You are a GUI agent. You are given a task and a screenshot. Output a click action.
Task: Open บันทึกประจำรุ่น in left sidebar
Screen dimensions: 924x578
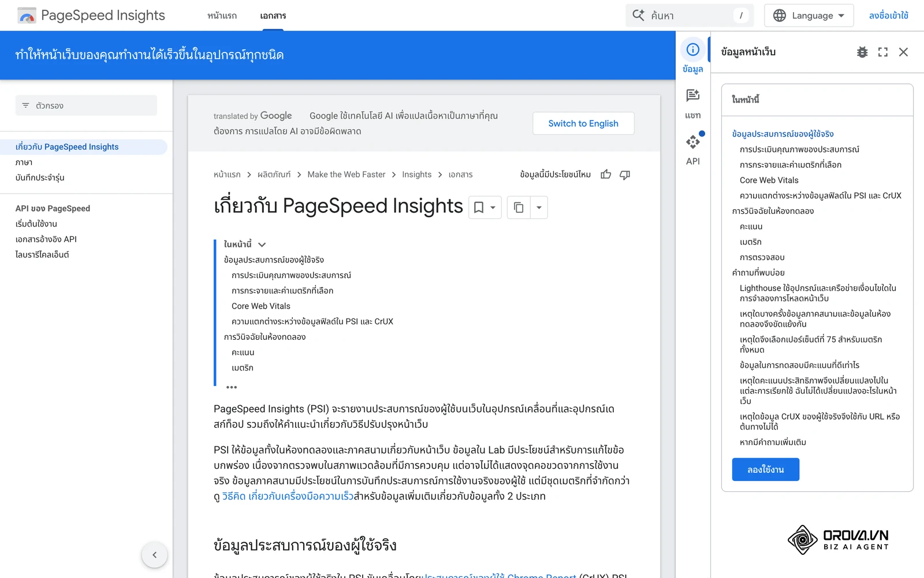(40, 177)
